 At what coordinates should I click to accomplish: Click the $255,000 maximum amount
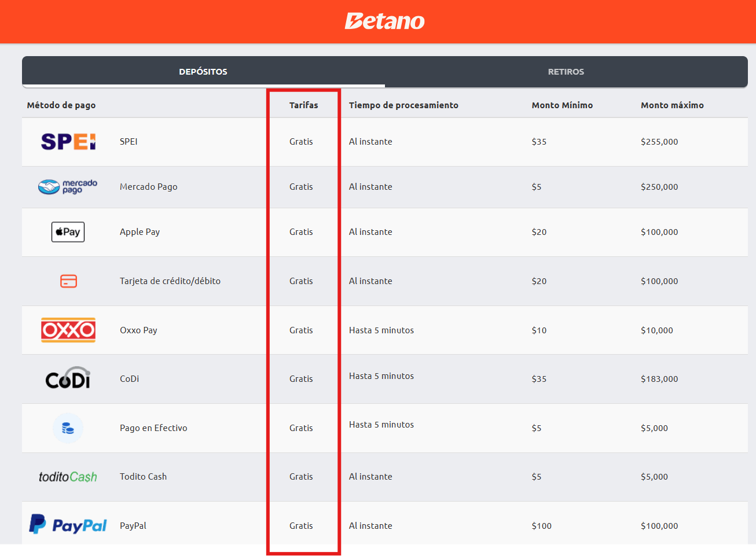[x=659, y=142]
